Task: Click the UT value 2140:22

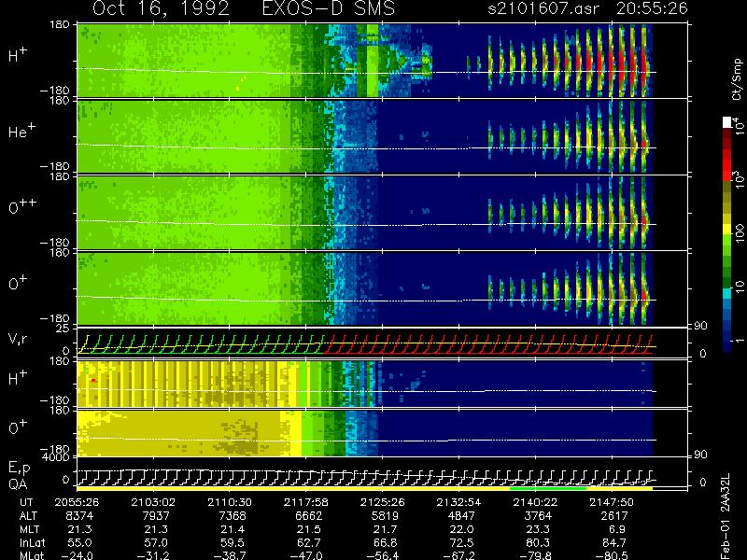Action: [x=535, y=502]
